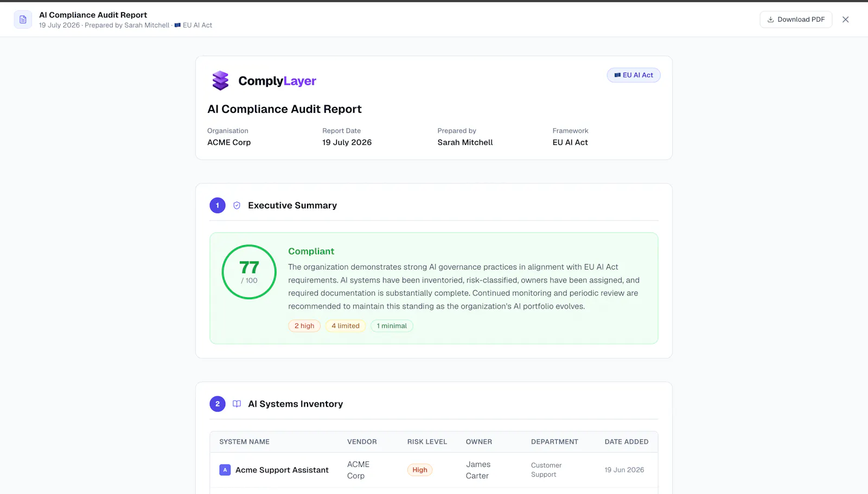Download the report as PDF
Image resolution: width=868 pixels, height=494 pixels.
(x=796, y=20)
